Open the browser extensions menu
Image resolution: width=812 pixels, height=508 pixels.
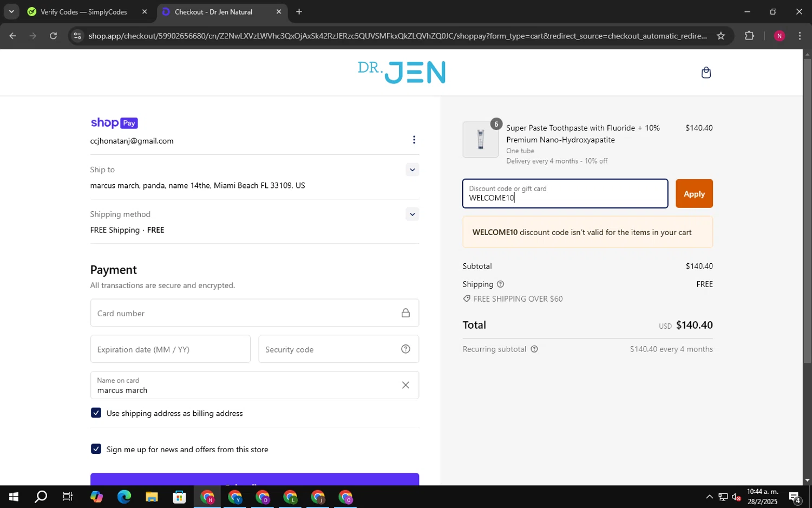point(749,36)
